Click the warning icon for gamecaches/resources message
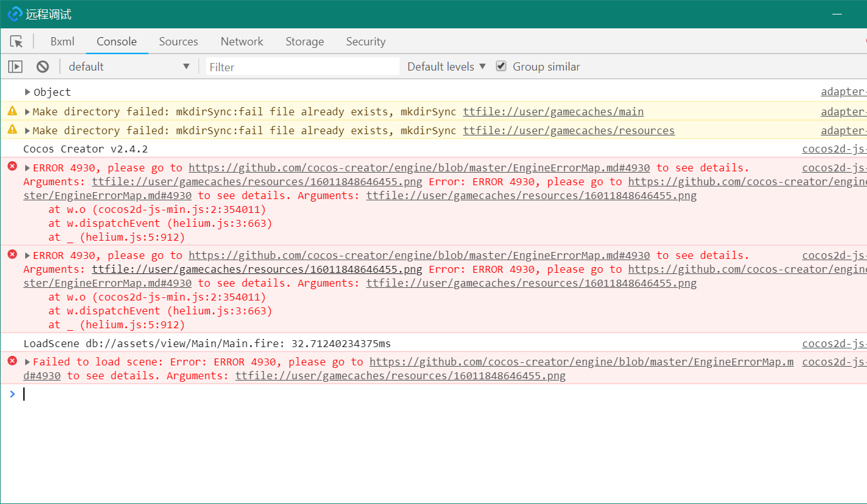Screen dimensions: 867x504 [x=12, y=130]
